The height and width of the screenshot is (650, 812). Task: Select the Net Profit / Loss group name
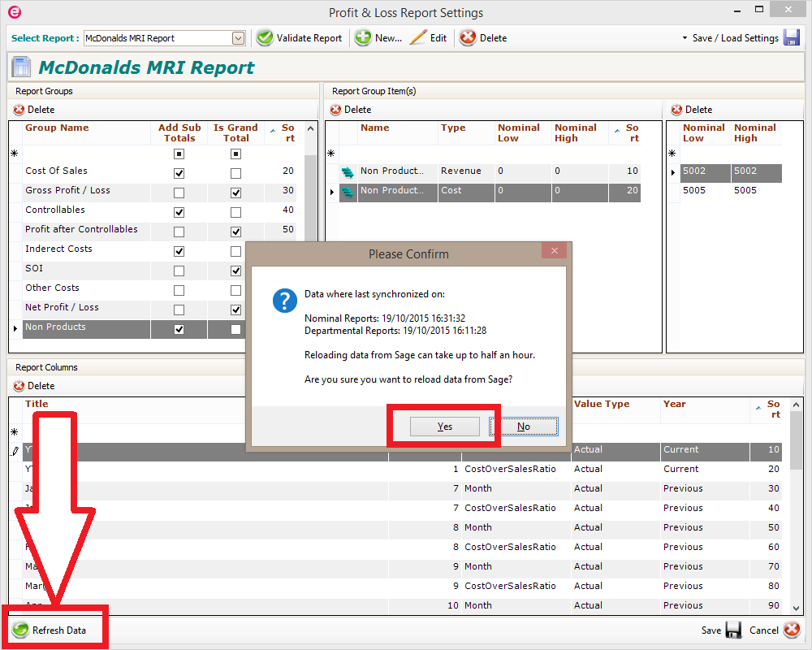[63, 307]
